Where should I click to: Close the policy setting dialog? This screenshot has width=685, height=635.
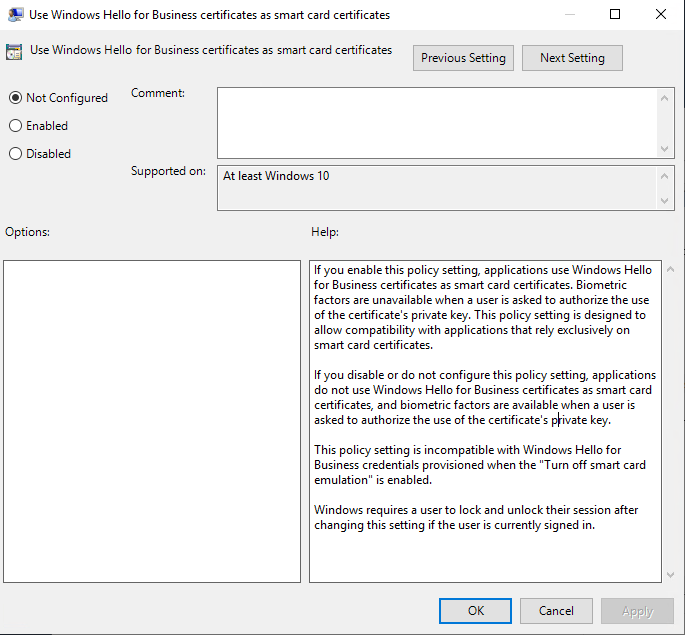point(661,15)
